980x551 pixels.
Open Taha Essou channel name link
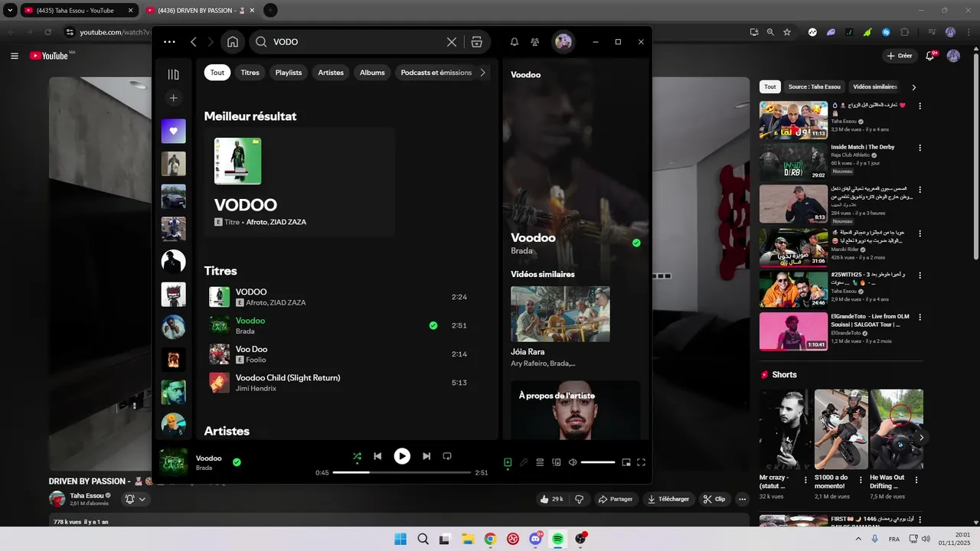click(x=87, y=495)
